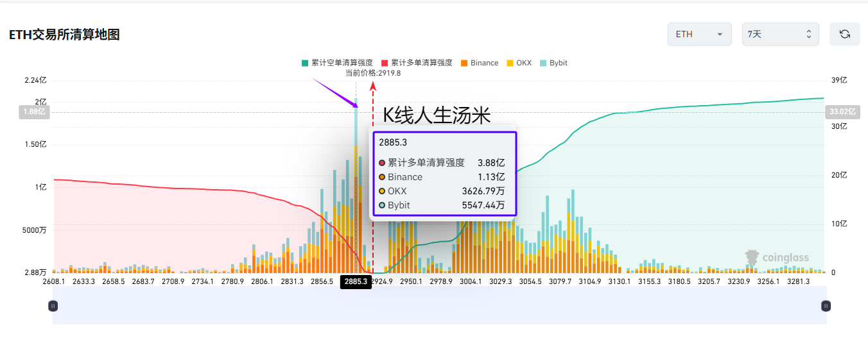Toggle the 累计多单清算强度 legend series
Screen dimensions: 868x343
click(x=417, y=63)
